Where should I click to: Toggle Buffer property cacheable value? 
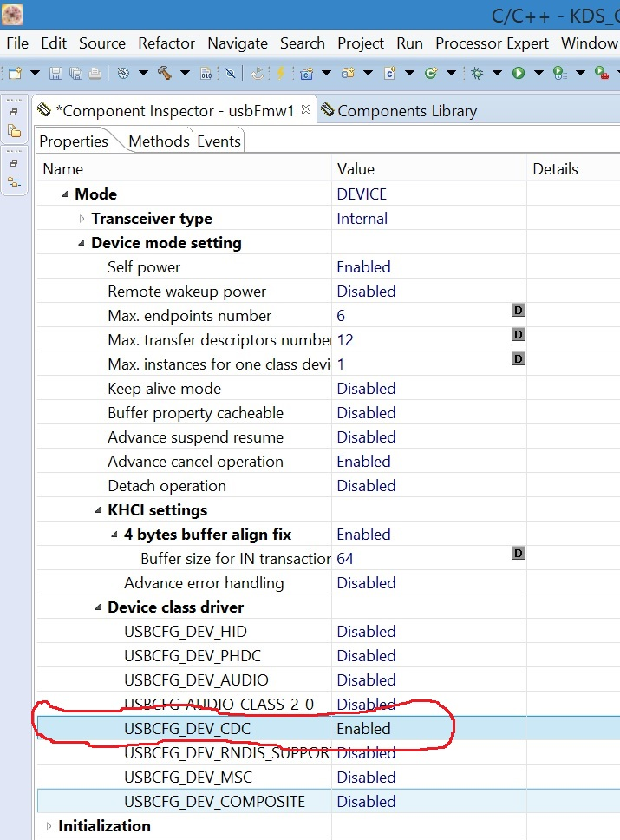(366, 412)
